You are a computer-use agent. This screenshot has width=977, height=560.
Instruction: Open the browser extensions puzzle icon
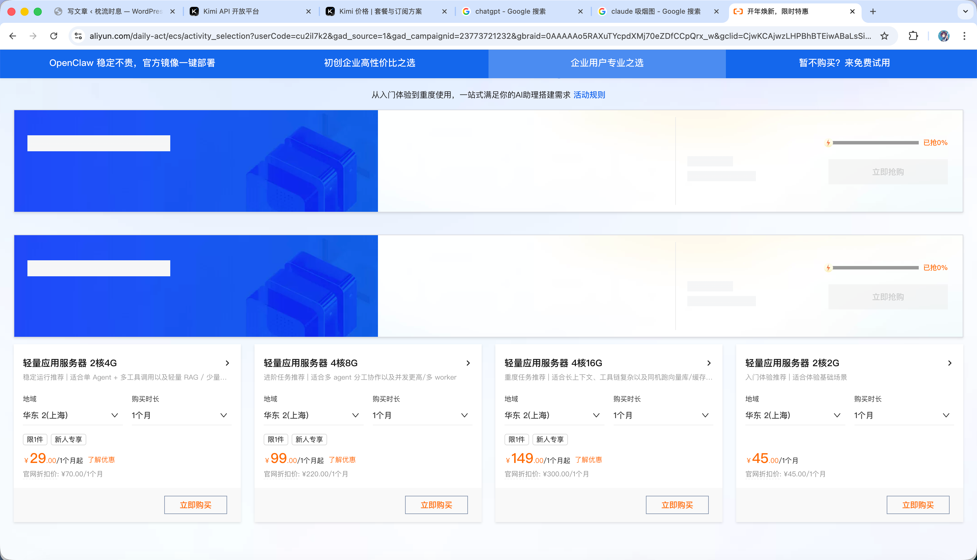(x=913, y=36)
